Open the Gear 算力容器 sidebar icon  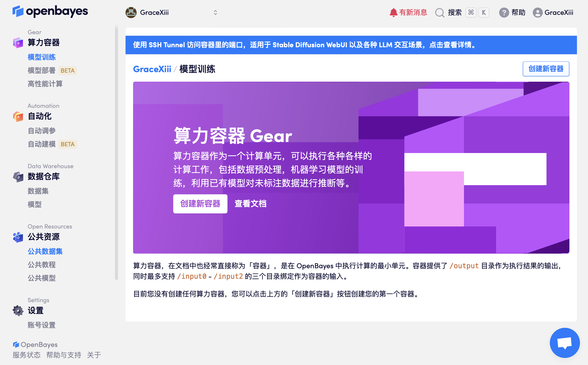(18, 43)
